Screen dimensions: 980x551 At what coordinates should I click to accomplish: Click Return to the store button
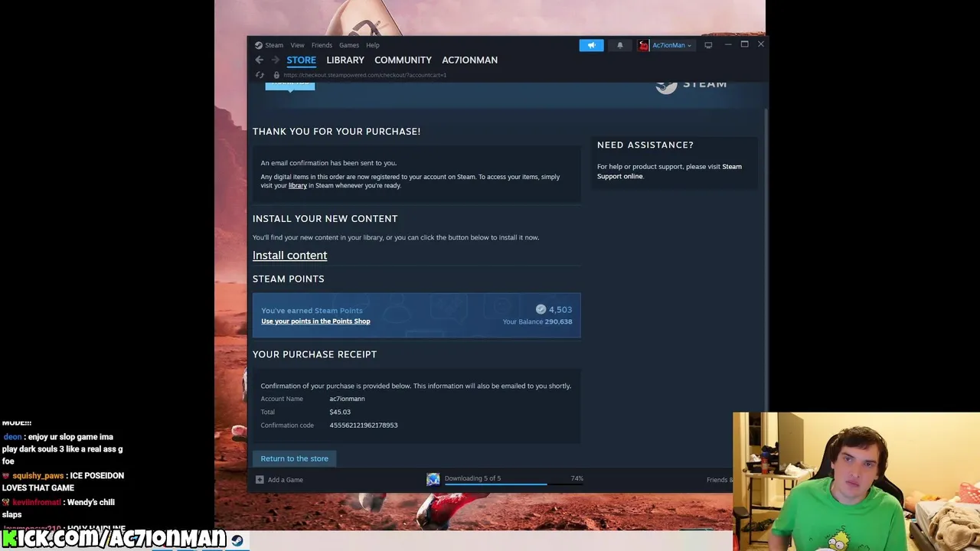click(294, 458)
